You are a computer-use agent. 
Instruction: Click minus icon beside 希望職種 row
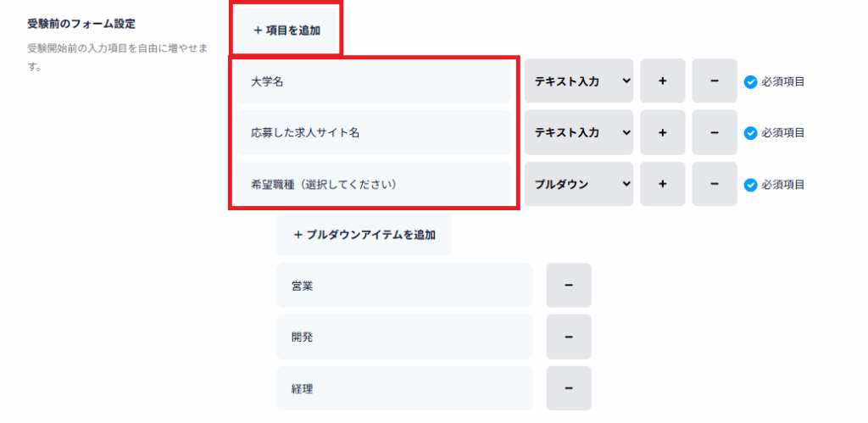[715, 184]
